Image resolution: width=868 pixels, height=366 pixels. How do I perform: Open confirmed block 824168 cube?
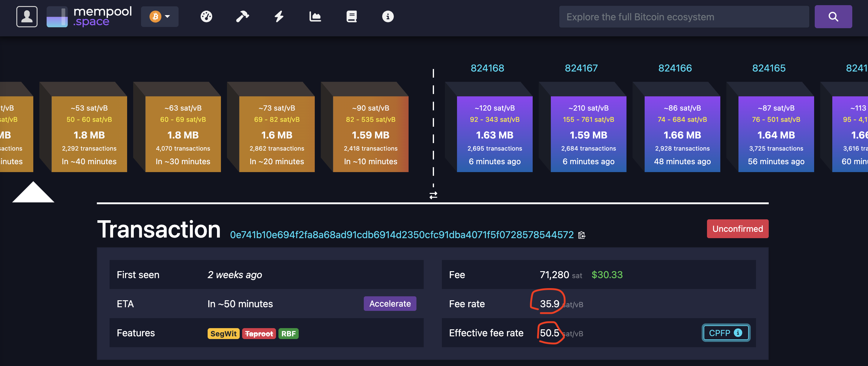point(495,134)
